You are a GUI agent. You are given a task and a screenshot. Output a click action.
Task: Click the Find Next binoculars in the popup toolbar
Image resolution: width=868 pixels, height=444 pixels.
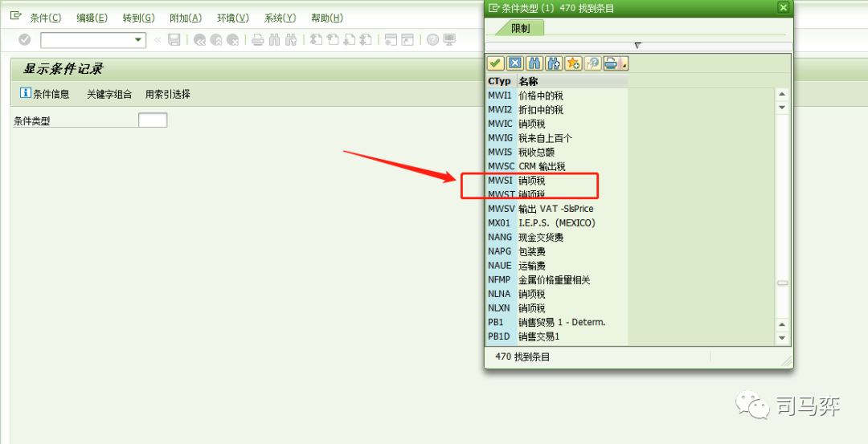coord(554,63)
